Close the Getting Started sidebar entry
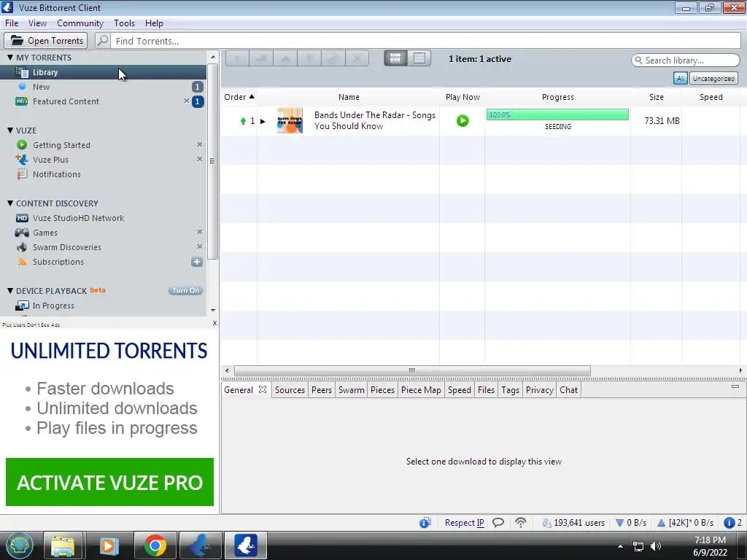The height and width of the screenshot is (560, 747). coord(200,144)
